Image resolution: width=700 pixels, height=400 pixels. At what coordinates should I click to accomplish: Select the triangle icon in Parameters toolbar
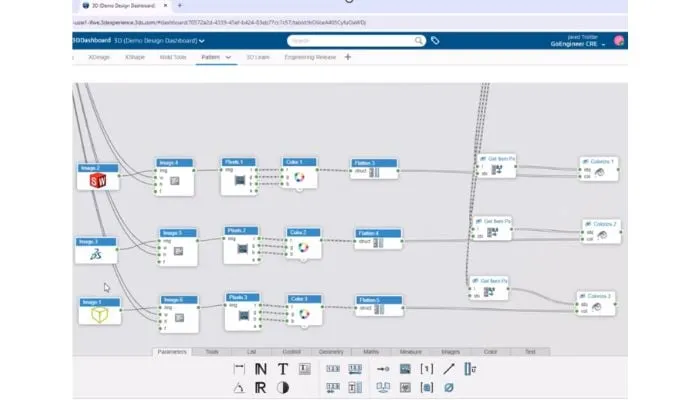click(238, 387)
